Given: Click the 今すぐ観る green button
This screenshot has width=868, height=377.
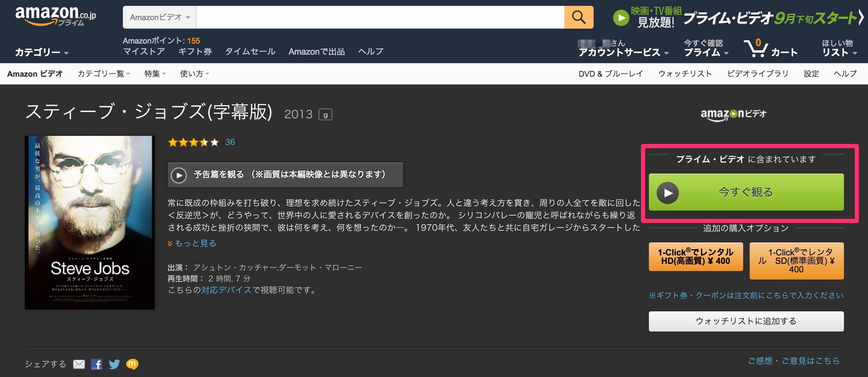Looking at the screenshot, I should 746,192.
